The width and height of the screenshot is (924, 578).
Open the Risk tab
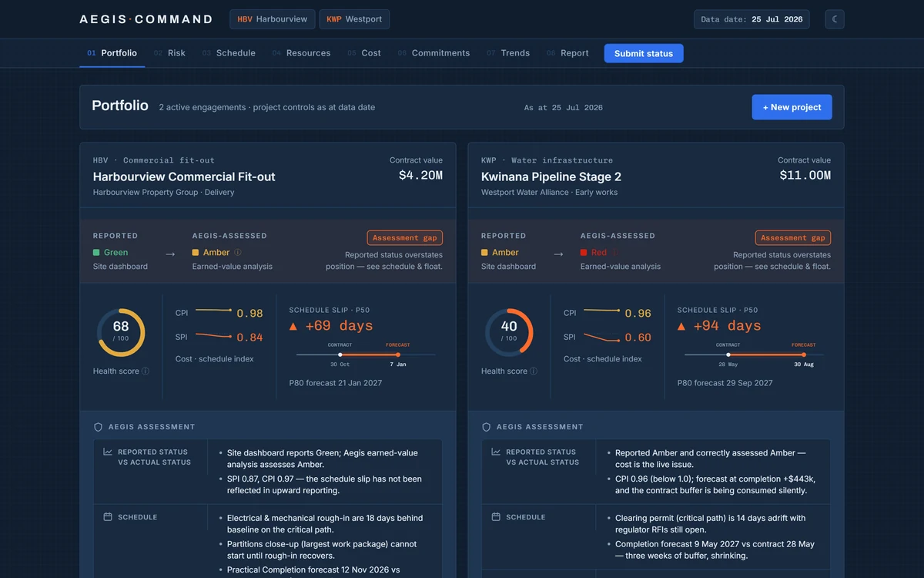point(169,53)
